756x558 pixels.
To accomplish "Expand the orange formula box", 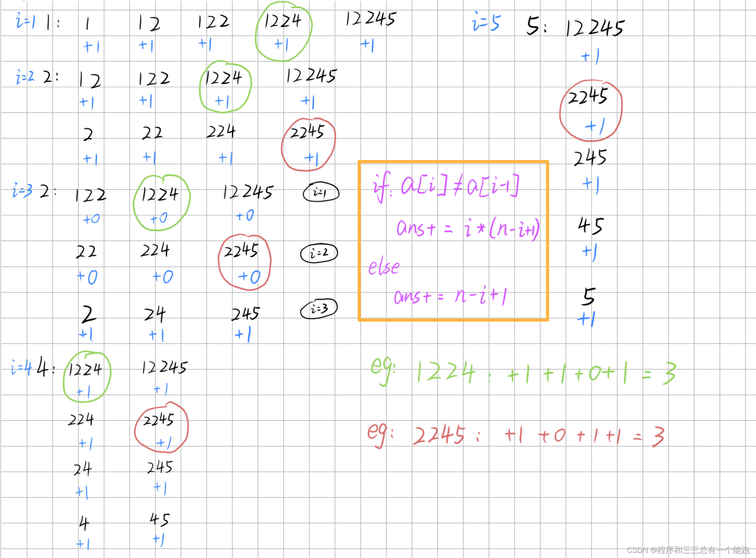I will (453, 241).
